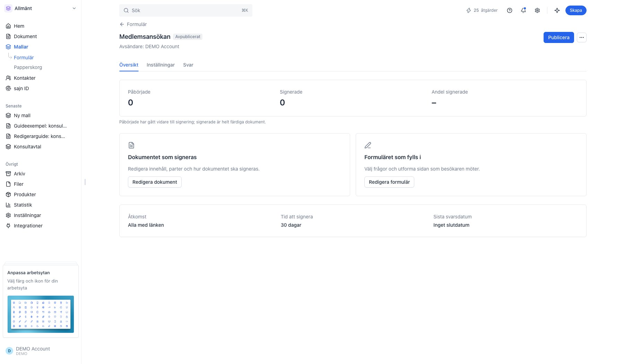Image resolution: width=624 pixels, height=364 pixels.
Task: Click the Kontakter person icon
Action: [x=8, y=78]
